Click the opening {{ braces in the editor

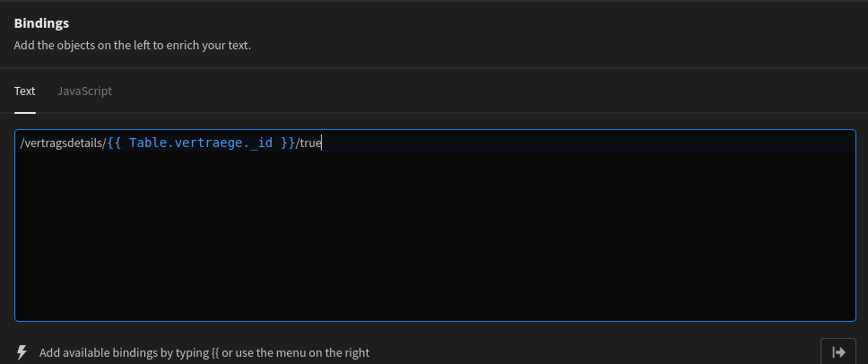click(114, 143)
